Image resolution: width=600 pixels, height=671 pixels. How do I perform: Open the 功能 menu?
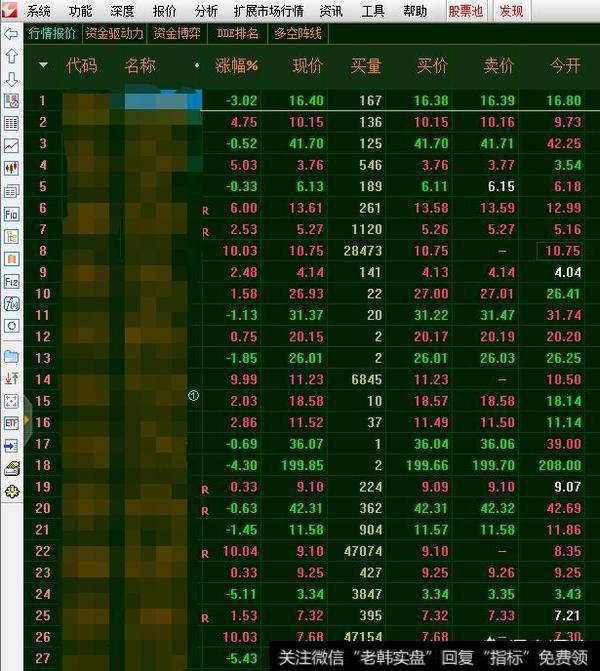pos(80,11)
